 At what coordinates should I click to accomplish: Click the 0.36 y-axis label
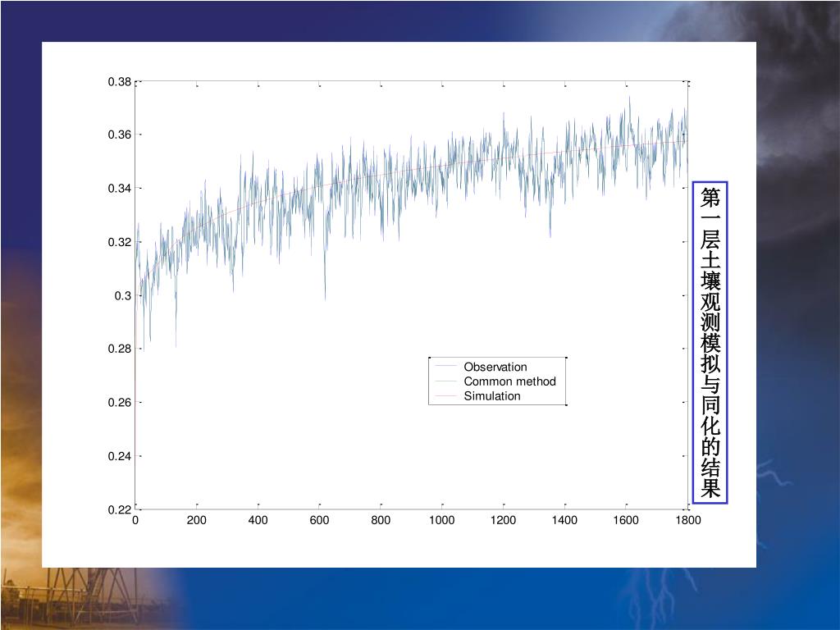(x=120, y=135)
